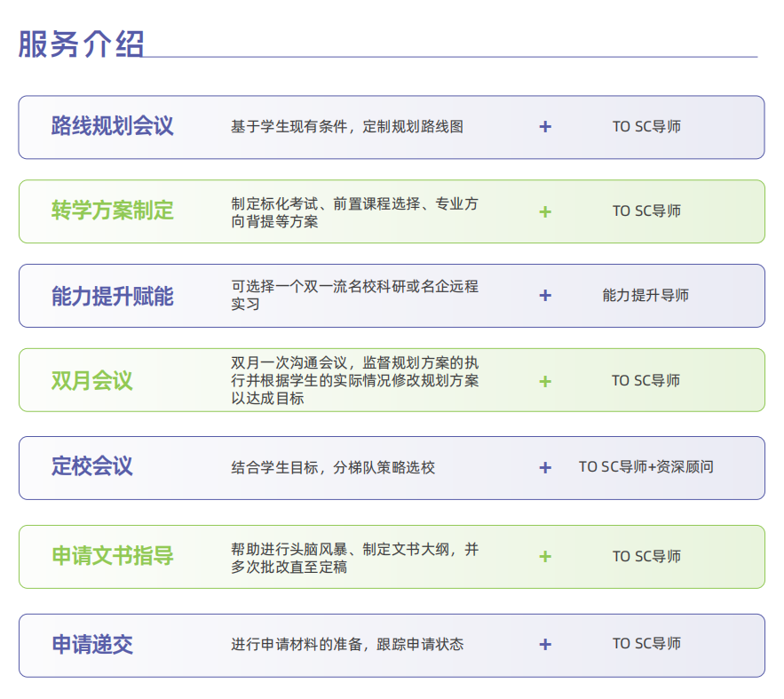Click the green plus in 转学方案制定 row
The width and height of the screenshot is (784, 699).
coord(545,211)
